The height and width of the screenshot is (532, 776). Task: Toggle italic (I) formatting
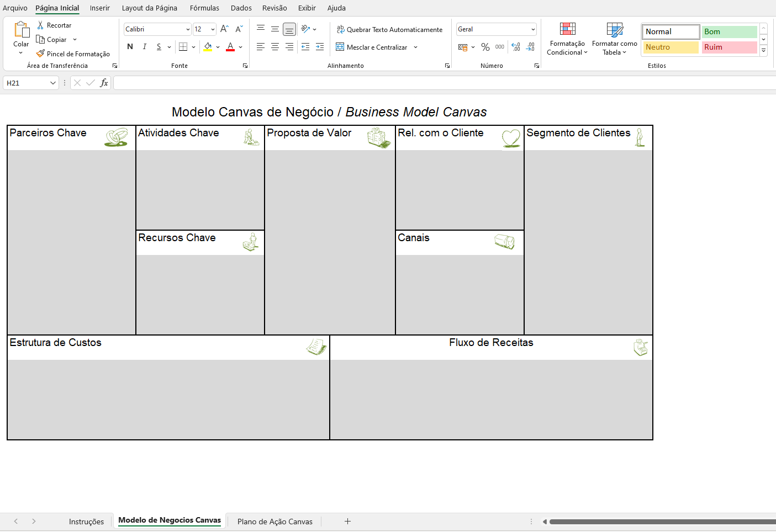point(144,47)
